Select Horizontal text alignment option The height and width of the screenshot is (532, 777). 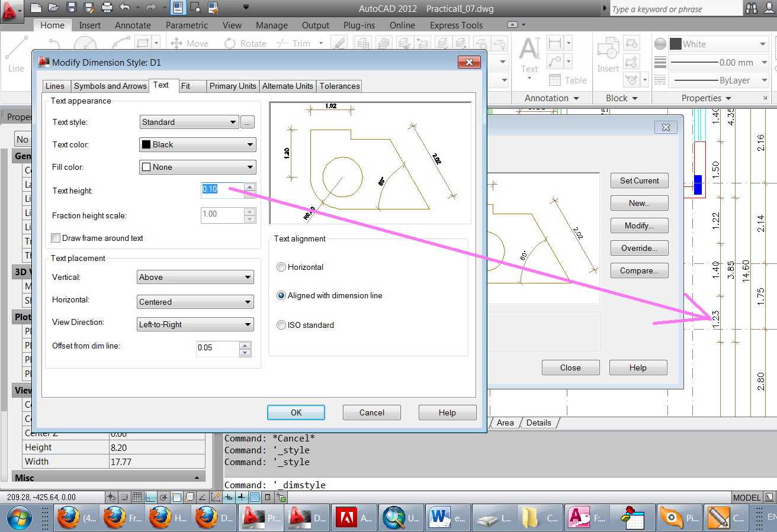coord(281,267)
